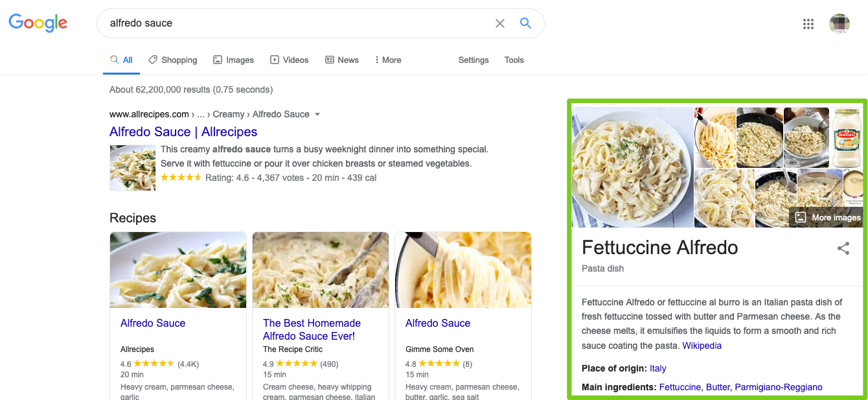Viewport: 868px width, 400px height.
Task: Click the Videos camera icon
Action: tap(275, 59)
